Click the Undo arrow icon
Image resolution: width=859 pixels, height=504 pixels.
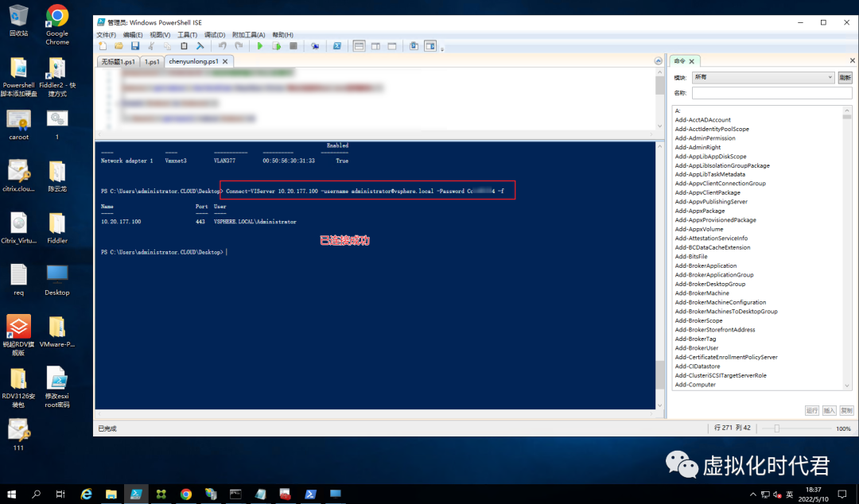pyautogui.click(x=222, y=47)
